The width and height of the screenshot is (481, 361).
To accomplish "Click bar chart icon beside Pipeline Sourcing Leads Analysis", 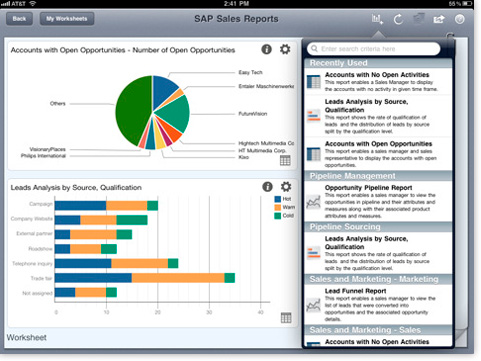I will point(314,253).
